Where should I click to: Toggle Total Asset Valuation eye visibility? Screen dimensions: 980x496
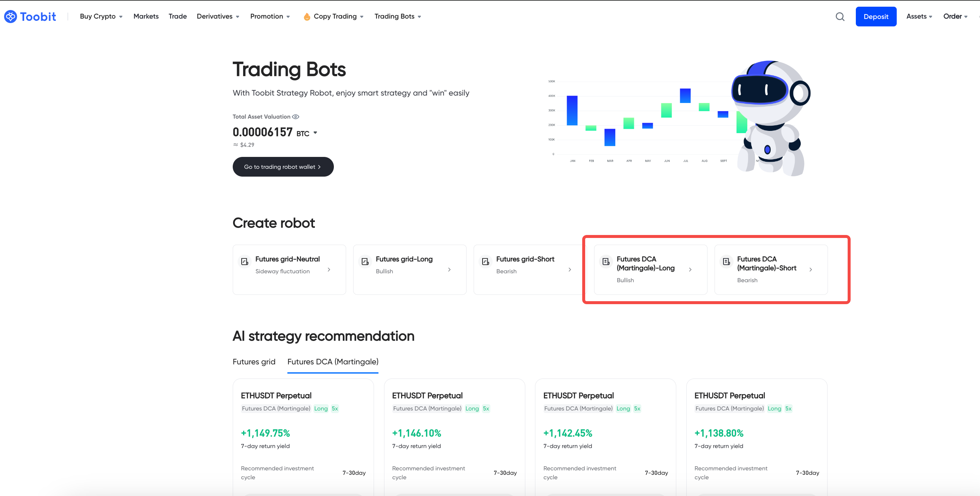click(296, 117)
